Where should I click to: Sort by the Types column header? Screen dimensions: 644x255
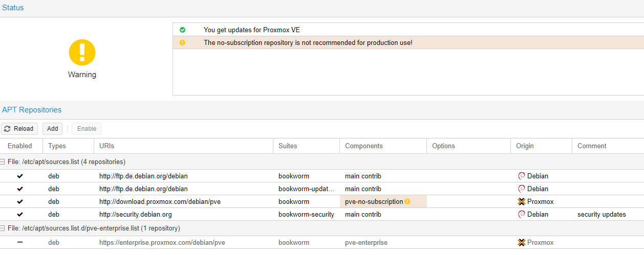pyautogui.click(x=69, y=146)
